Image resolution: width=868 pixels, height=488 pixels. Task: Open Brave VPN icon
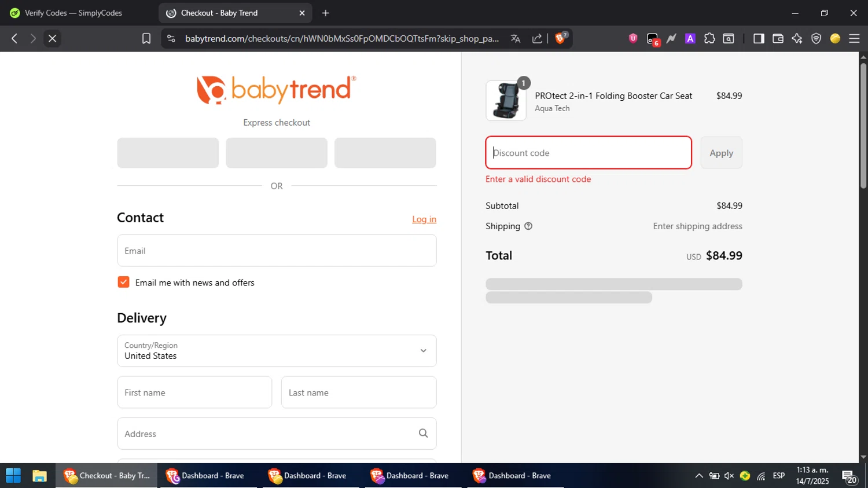click(x=816, y=38)
